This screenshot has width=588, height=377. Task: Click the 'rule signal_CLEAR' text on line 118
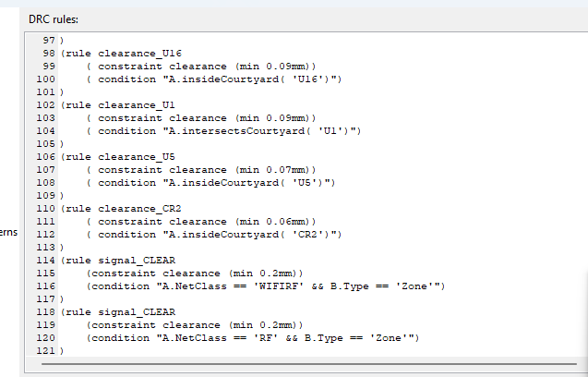pos(118,312)
